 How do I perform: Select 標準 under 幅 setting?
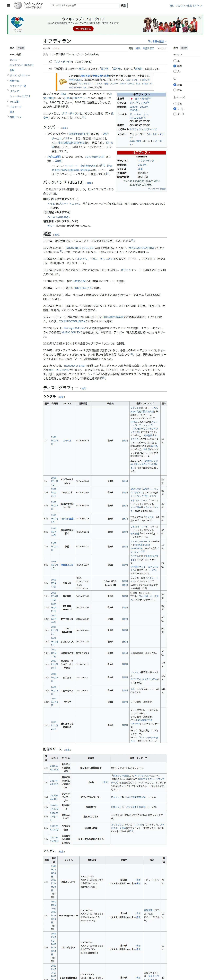[175, 85]
